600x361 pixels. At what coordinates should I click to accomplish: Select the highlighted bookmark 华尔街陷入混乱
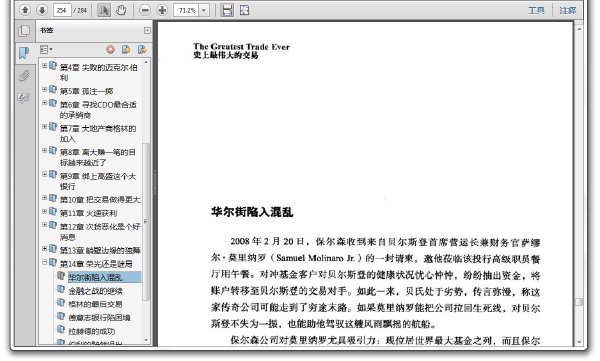point(104,277)
